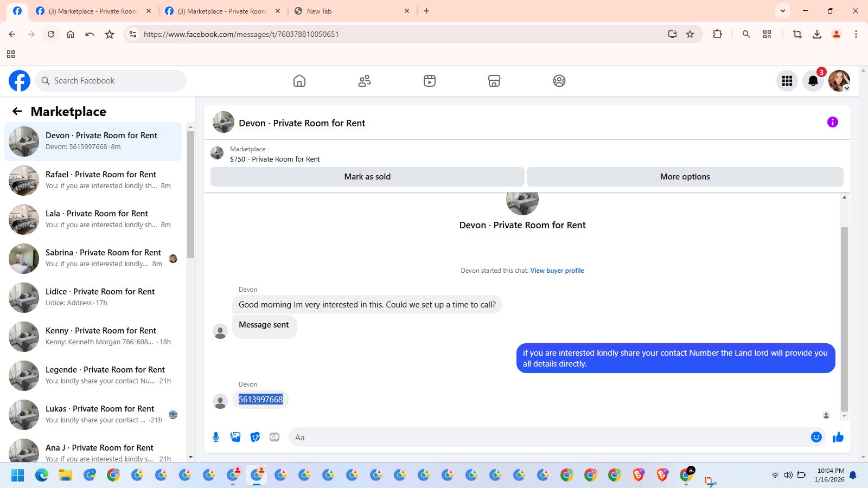This screenshot has width=868, height=488.
Task: Go to the Facebook Home feed icon
Action: (x=299, y=81)
